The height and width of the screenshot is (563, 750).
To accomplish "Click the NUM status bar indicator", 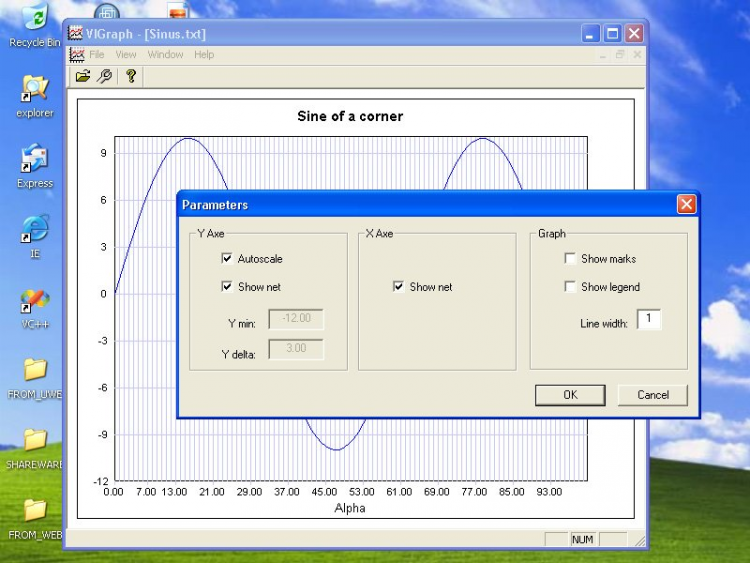I will click(x=583, y=540).
